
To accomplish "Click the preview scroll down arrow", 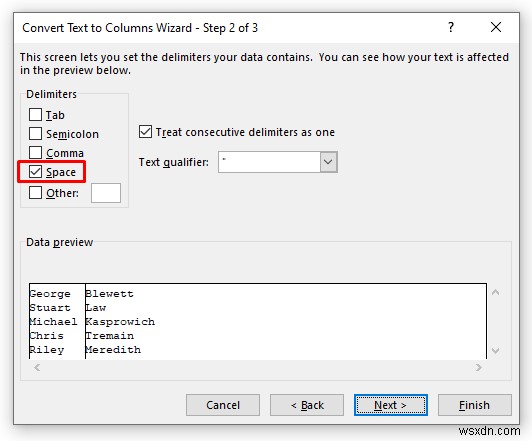I will click(495, 350).
